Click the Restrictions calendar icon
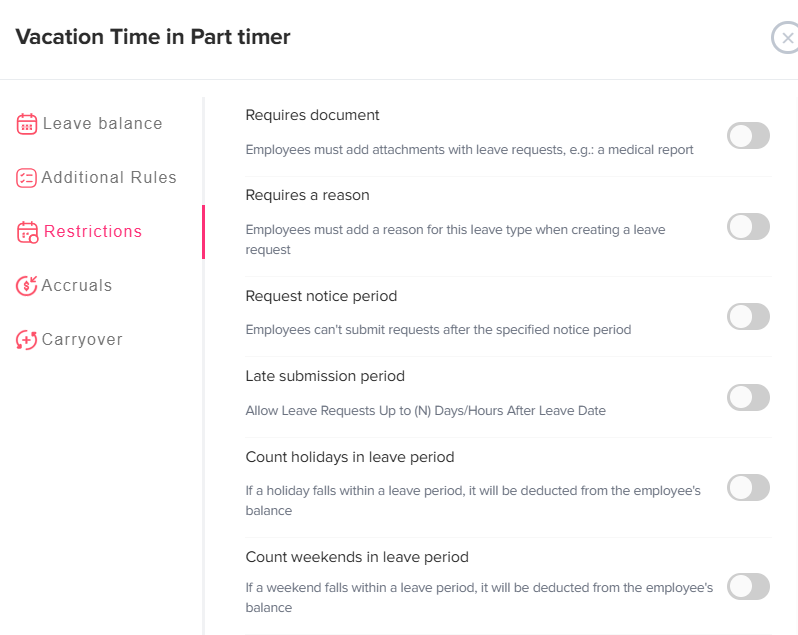 click(28, 232)
